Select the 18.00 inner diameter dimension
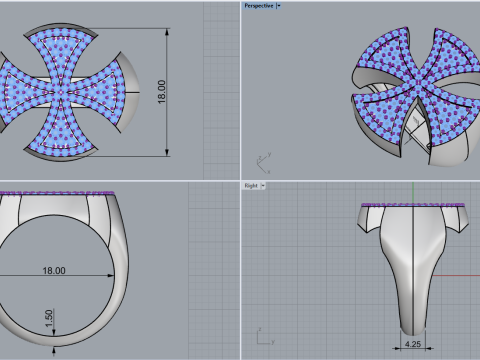Screen dimensions: 480x360 tap(54, 270)
